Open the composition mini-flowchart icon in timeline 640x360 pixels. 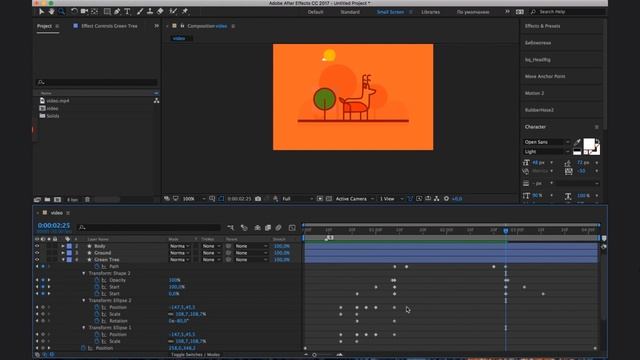(231, 228)
